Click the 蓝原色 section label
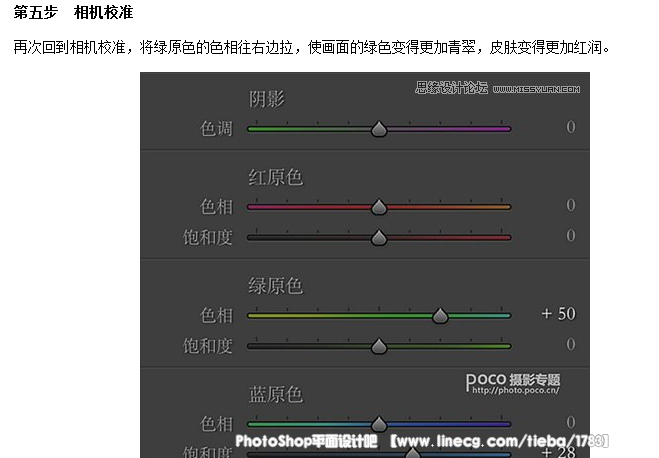The image size is (659, 458). pos(275,395)
